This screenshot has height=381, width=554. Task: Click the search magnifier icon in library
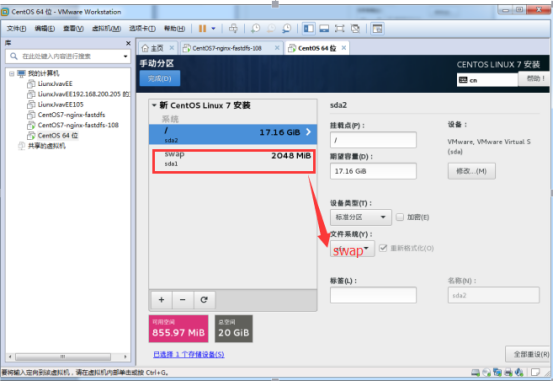pos(14,56)
